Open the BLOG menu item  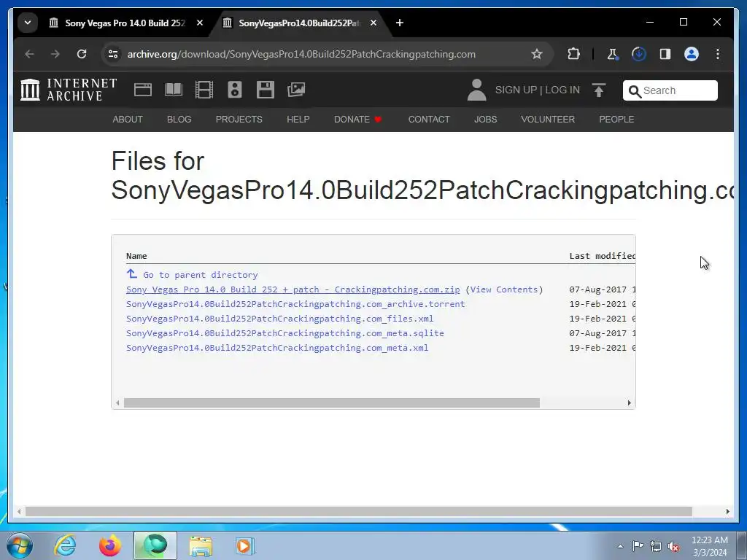pyautogui.click(x=179, y=120)
